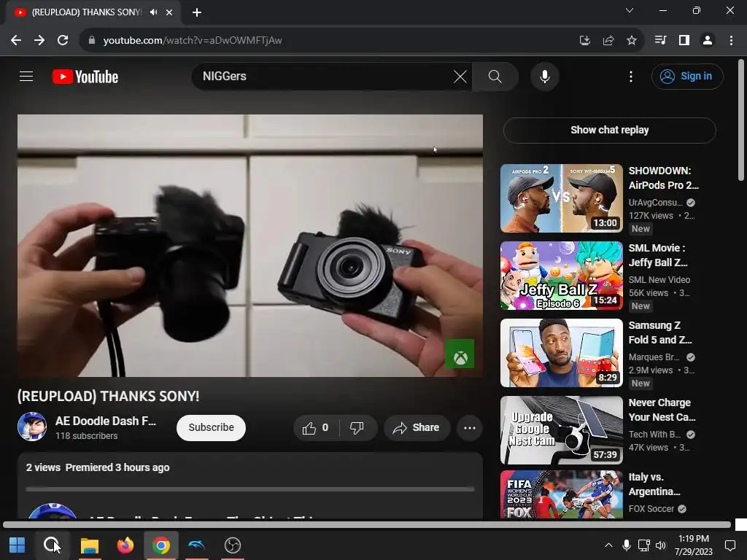Screen dimensions: 747x560
Task: Click the Samsung Z Fold 5 title
Action: point(659,332)
